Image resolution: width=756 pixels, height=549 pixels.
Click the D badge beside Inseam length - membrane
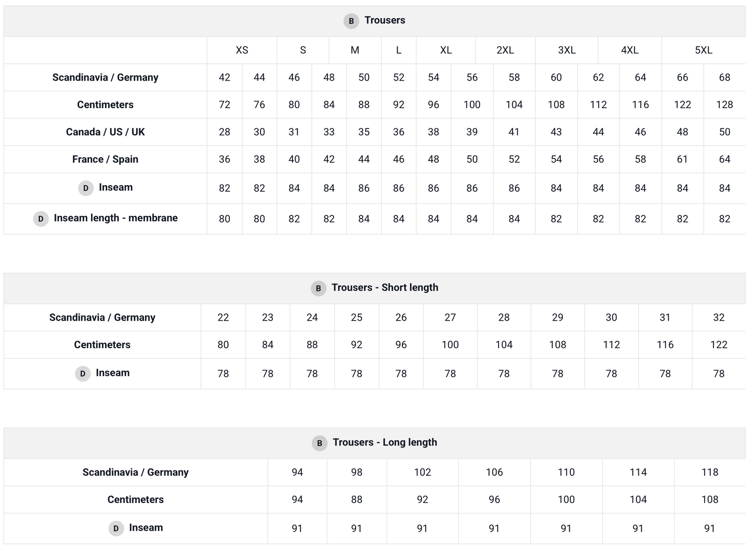coord(41,219)
